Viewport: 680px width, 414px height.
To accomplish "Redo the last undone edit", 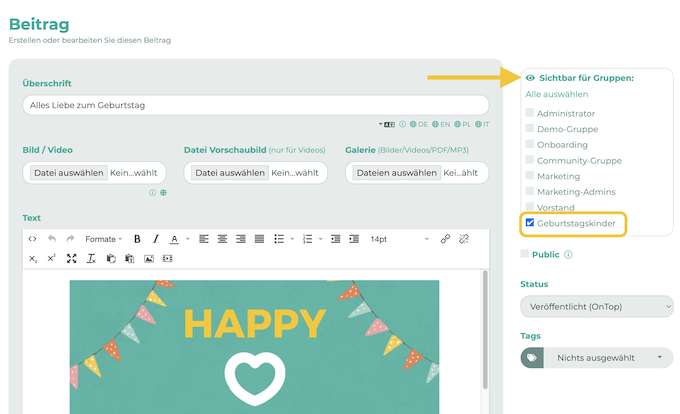I will tap(70, 239).
